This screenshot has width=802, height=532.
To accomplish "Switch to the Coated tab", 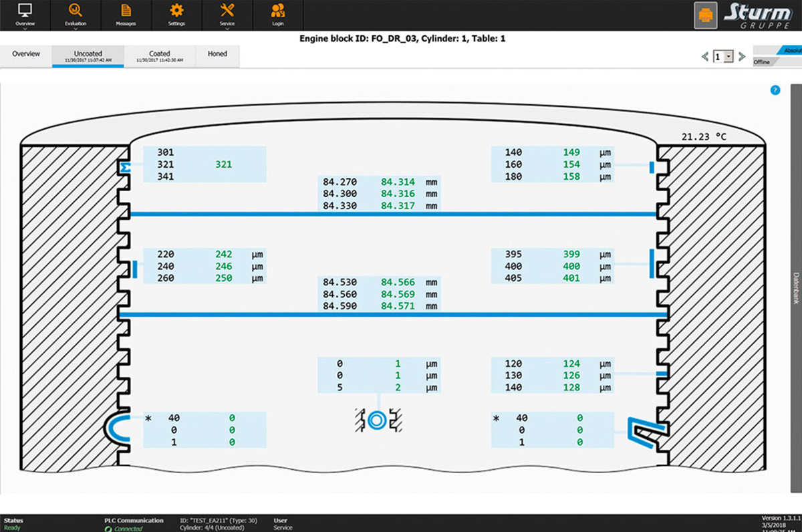I will tap(160, 56).
